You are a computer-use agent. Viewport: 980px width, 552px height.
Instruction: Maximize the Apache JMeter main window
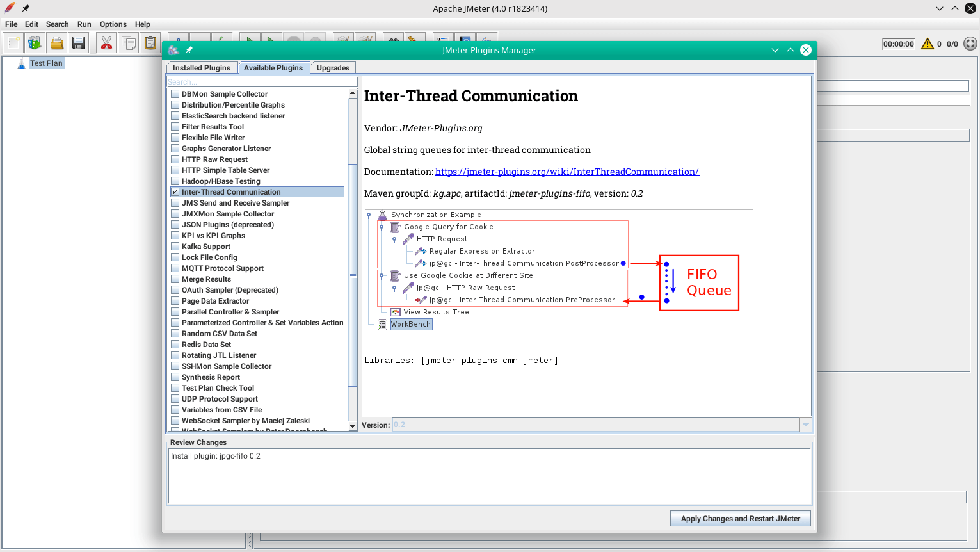pyautogui.click(x=955, y=8)
